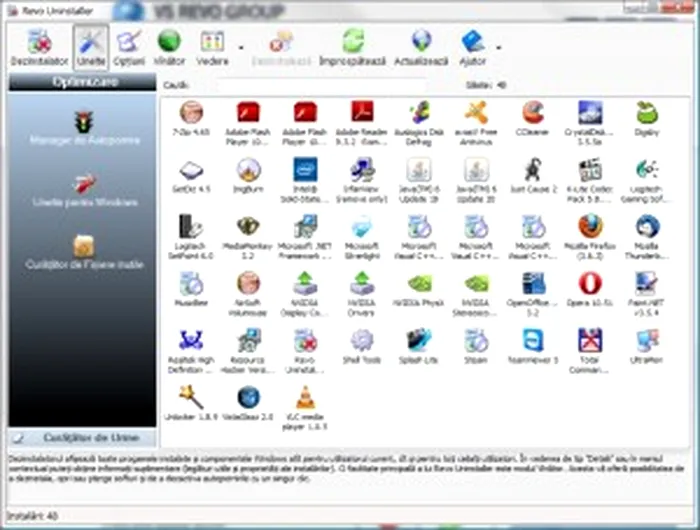Expand the Curățător de Urme panel

82,438
